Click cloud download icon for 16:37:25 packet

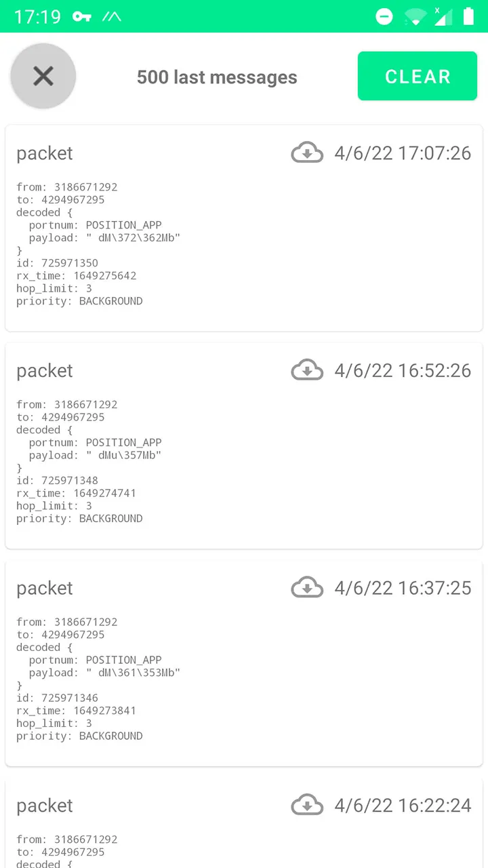307,588
